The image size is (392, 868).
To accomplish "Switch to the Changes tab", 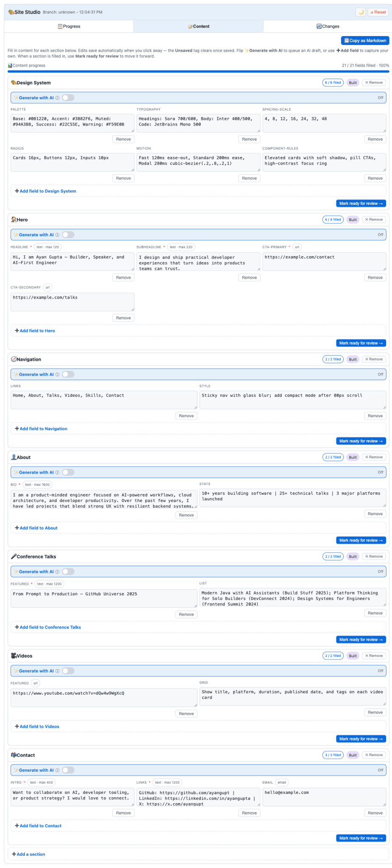I will click(328, 26).
